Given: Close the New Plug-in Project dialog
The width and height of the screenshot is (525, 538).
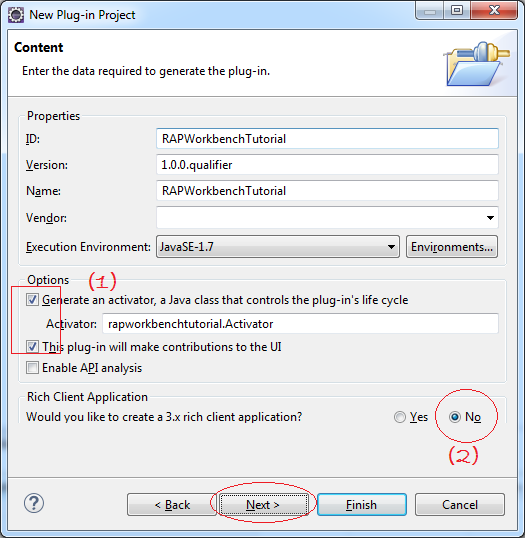Looking at the screenshot, I should click(x=494, y=11).
